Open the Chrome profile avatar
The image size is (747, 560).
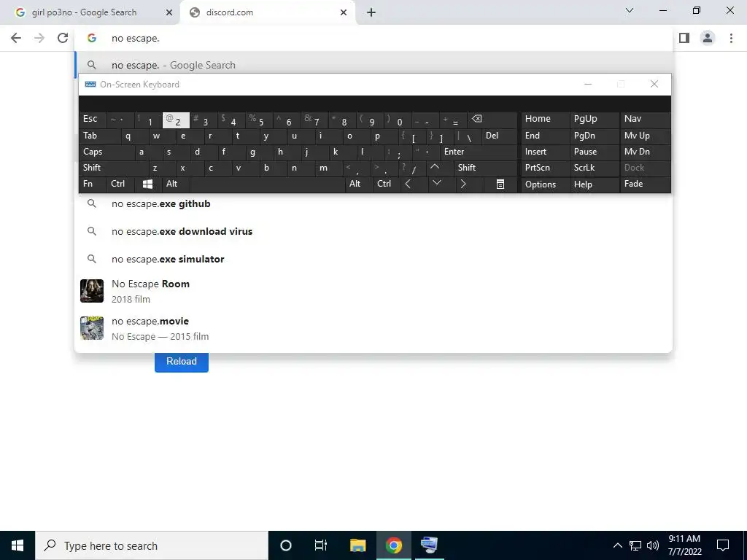pyautogui.click(x=708, y=38)
